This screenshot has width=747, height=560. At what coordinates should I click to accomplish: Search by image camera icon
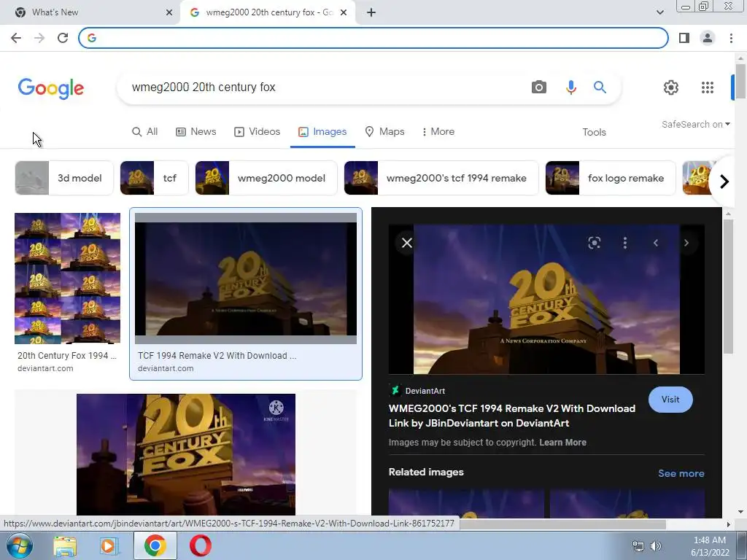pos(539,87)
